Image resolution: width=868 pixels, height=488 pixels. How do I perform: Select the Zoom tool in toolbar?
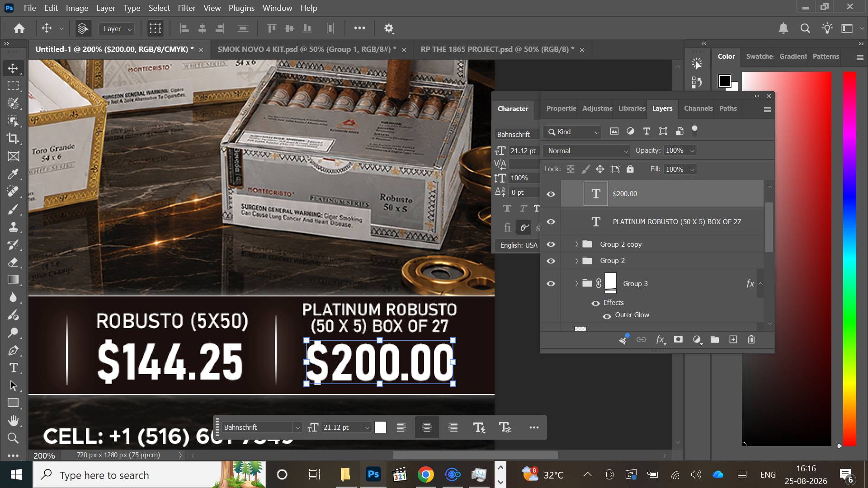click(x=13, y=438)
